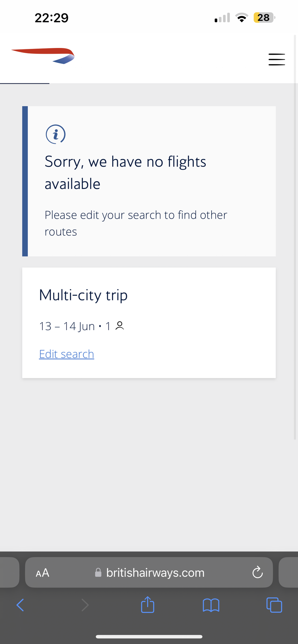Tap the Wi-Fi status icon
Image resolution: width=298 pixels, height=644 pixels.
point(242,17)
